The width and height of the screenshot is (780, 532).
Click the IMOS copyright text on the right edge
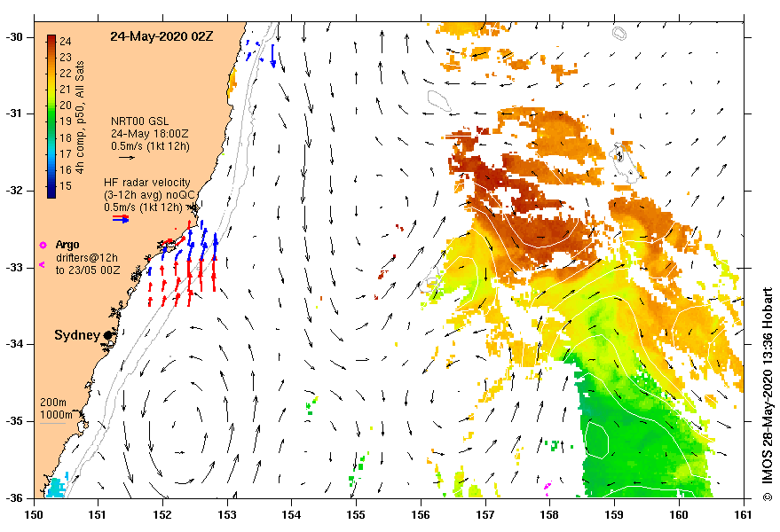768,395
